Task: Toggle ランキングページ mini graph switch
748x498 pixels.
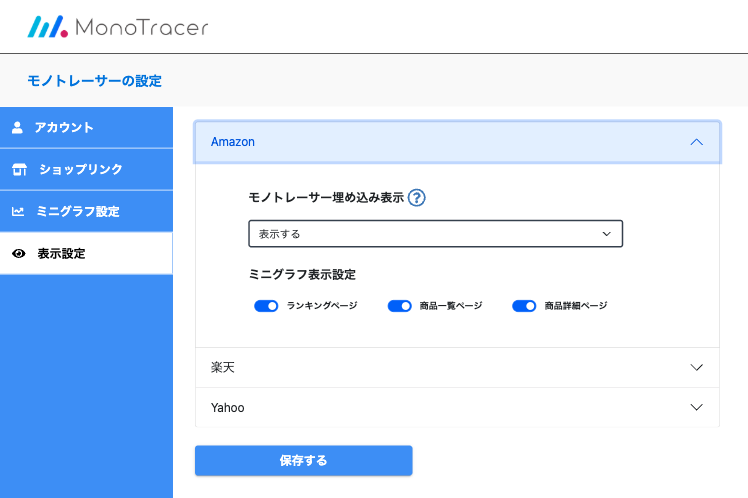Action: point(266,306)
